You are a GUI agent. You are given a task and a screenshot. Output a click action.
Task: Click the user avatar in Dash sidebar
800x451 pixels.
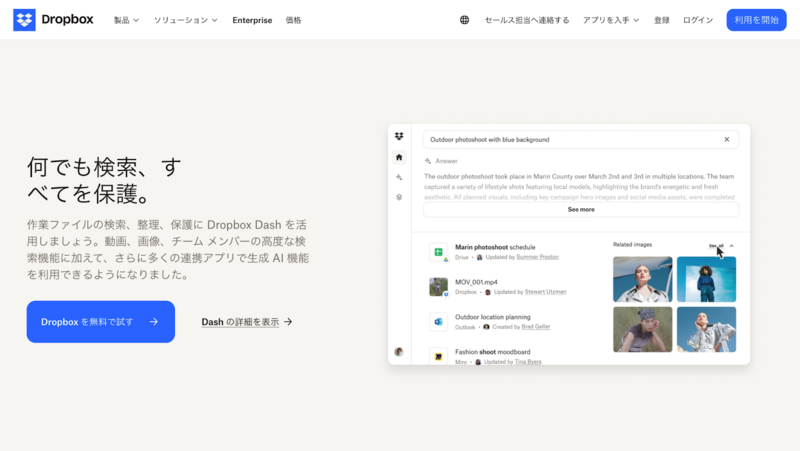coord(399,352)
